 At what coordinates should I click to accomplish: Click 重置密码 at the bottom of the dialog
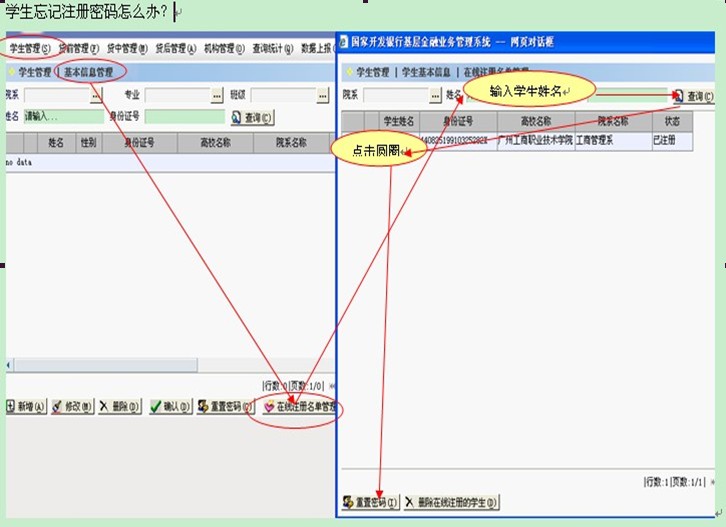tap(370, 502)
